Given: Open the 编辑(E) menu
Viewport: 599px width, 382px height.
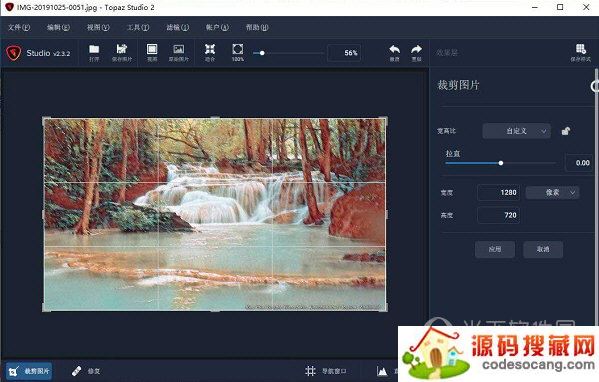Looking at the screenshot, I should [58, 28].
